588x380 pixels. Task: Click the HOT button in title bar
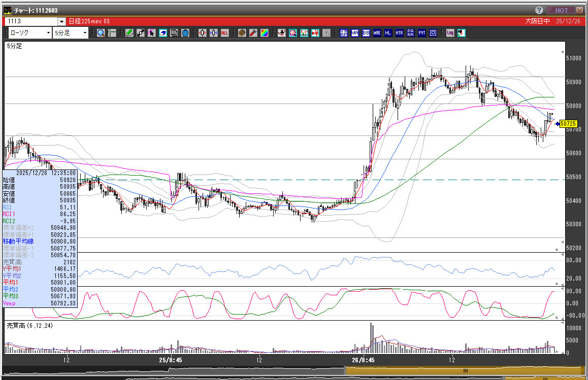tap(561, 10)
